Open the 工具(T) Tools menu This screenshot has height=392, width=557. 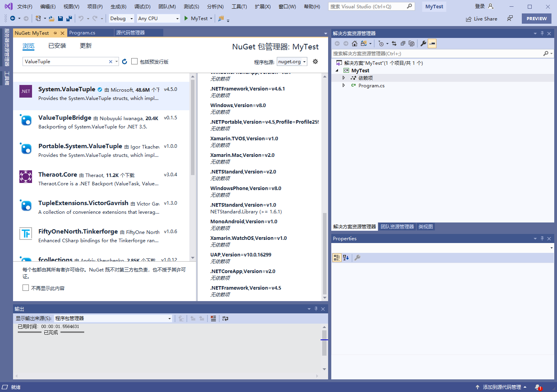point(239,7)
